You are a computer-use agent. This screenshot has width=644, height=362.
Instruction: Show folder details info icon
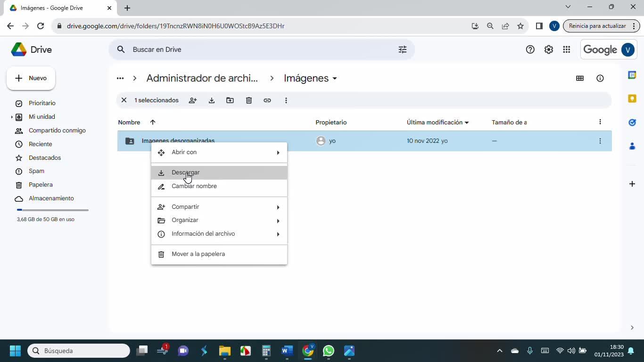click(x=600, y=78)
